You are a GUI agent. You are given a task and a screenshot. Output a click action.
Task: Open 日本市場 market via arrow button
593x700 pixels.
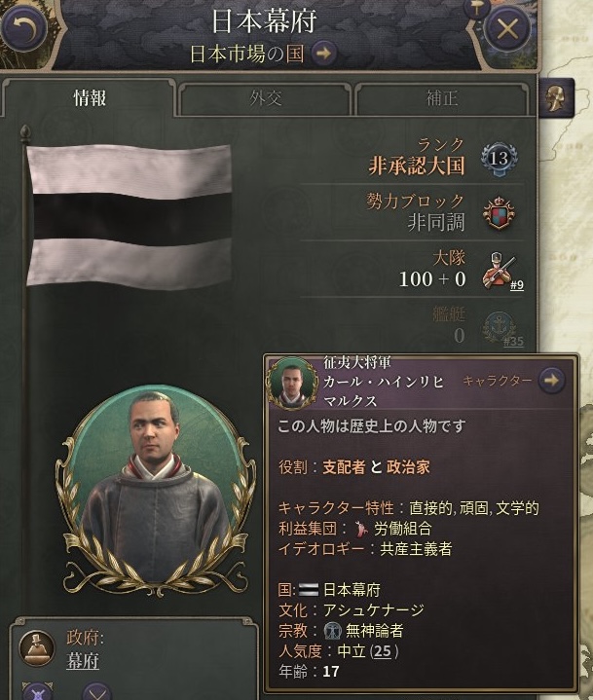(323, 54)
